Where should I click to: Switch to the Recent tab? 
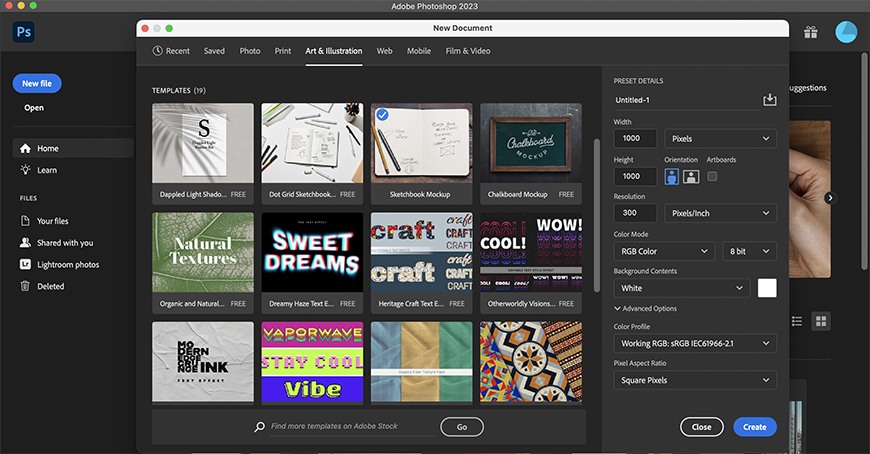pyautogui.click(x=171, y=51)
